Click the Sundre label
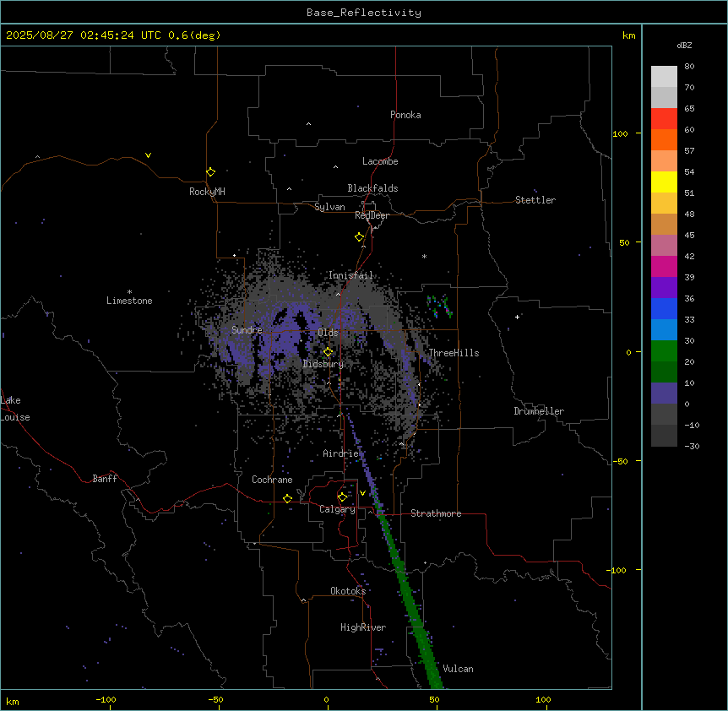 click(247, 330)
